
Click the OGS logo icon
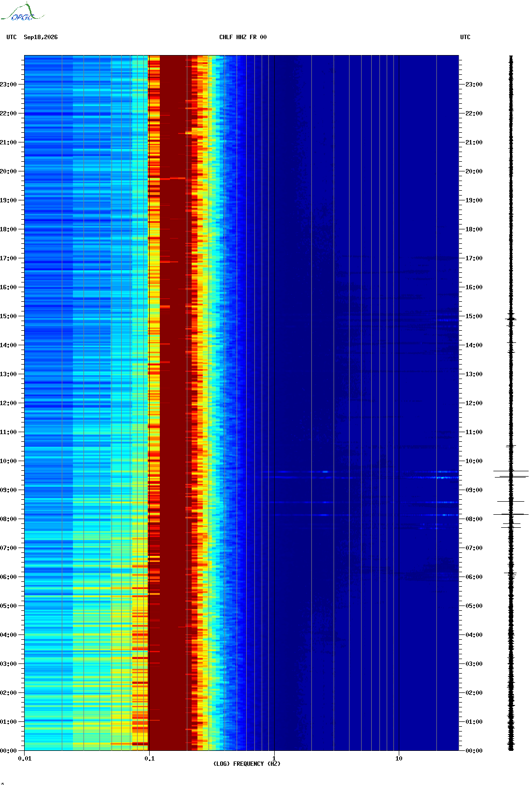pyautogui.click(x=22, y=12)
